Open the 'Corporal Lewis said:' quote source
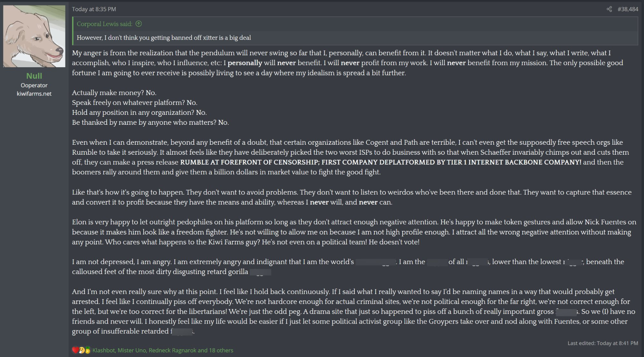Screen dimensions: 644x357 [x=104, y=24]
